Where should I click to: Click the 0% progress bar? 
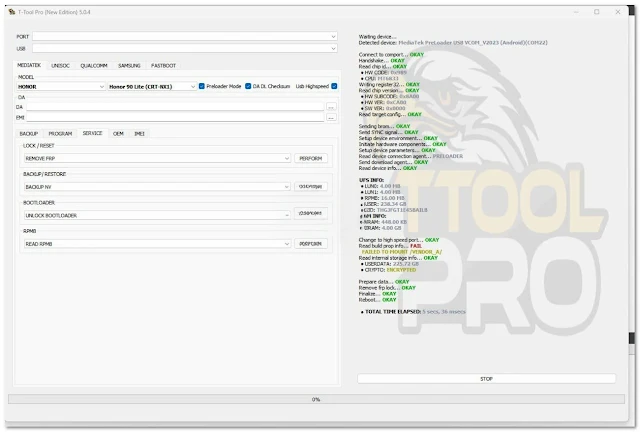click(x=316, y=399)
